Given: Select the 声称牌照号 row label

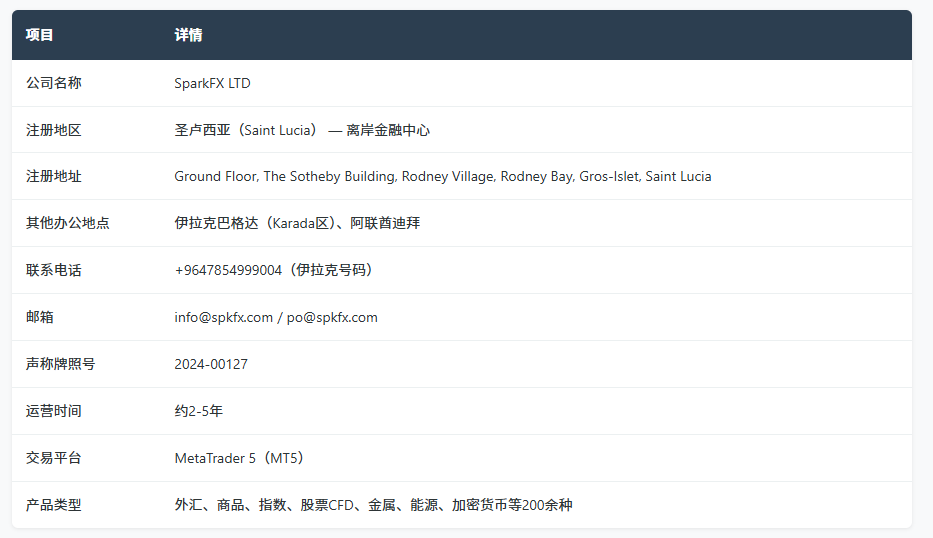Looking at the screenshot, I should tap(61, 364).
